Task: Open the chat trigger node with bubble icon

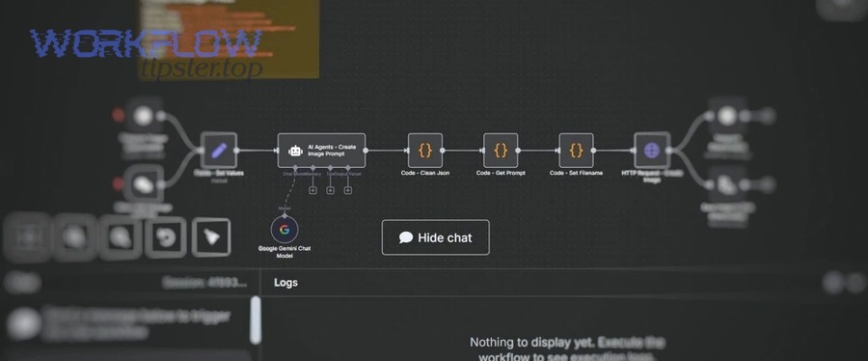Action: (144, 184)
